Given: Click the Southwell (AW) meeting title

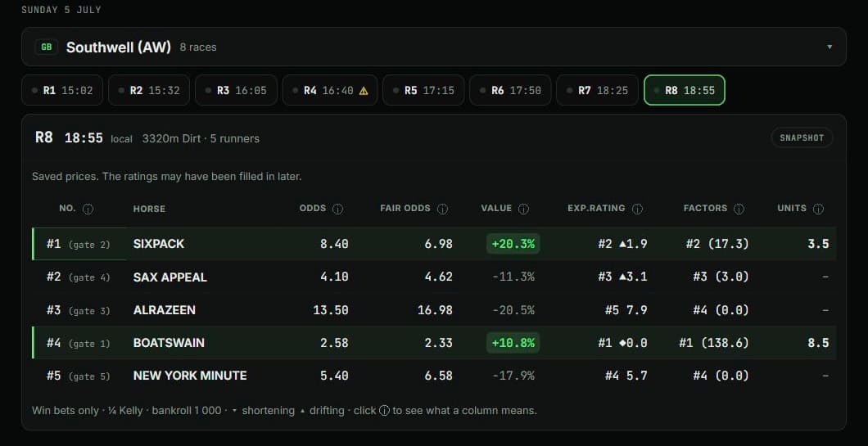Looking at the screenshot, I should pos(119,47).
